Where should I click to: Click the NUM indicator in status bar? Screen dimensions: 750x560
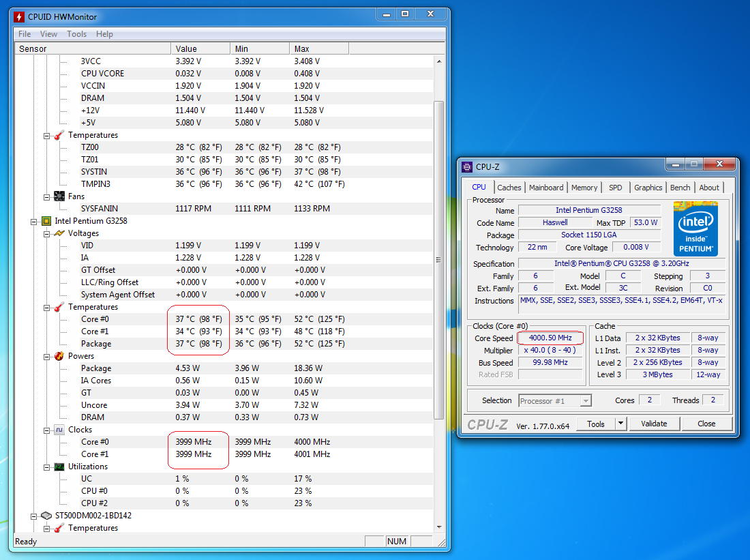click(397, 542)
